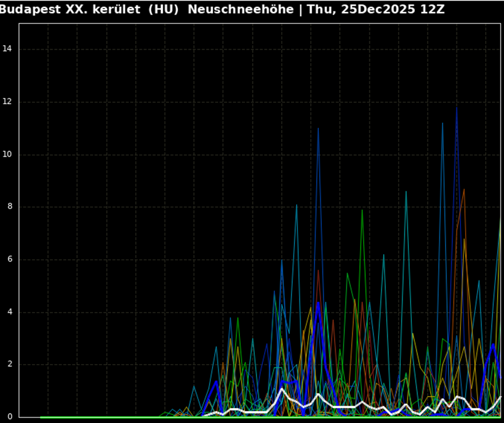Click the "14" y-axis label

pos(7,49)
